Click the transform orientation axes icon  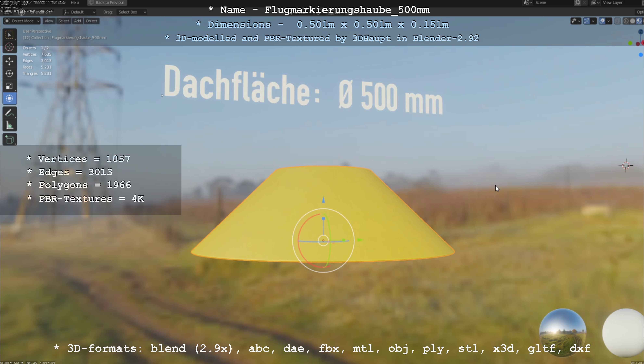tap(66, 12)
